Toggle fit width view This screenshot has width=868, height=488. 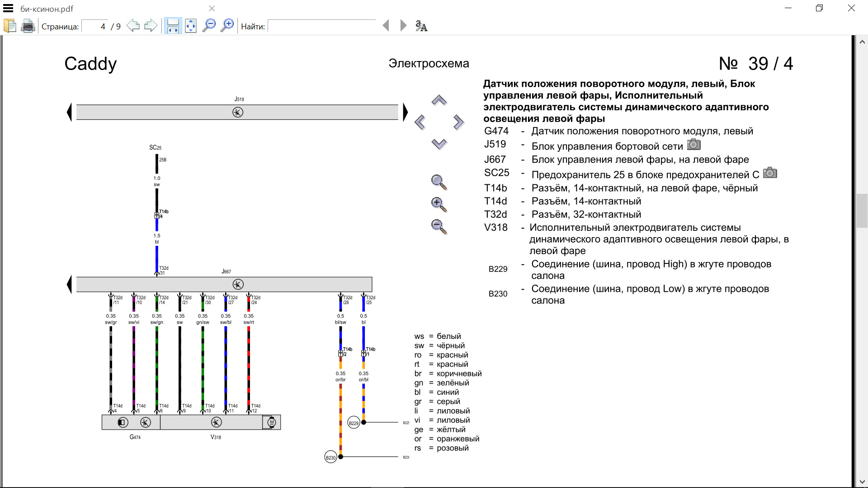(x=173, y=26)
